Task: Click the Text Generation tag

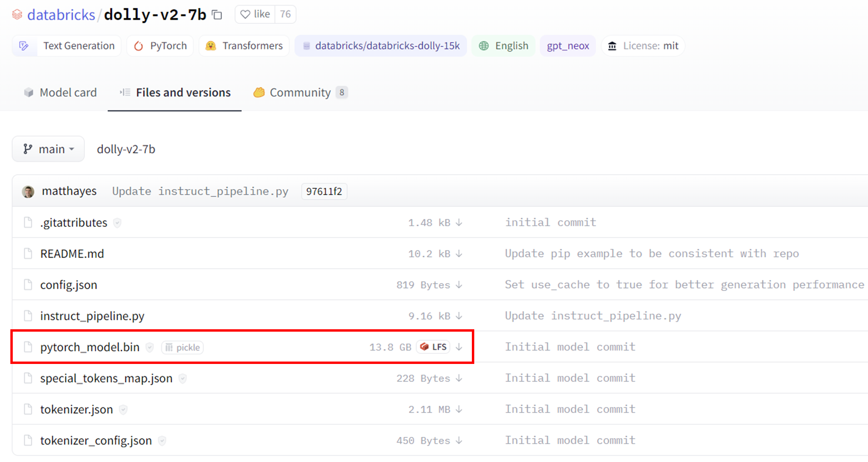Action: 67,46
